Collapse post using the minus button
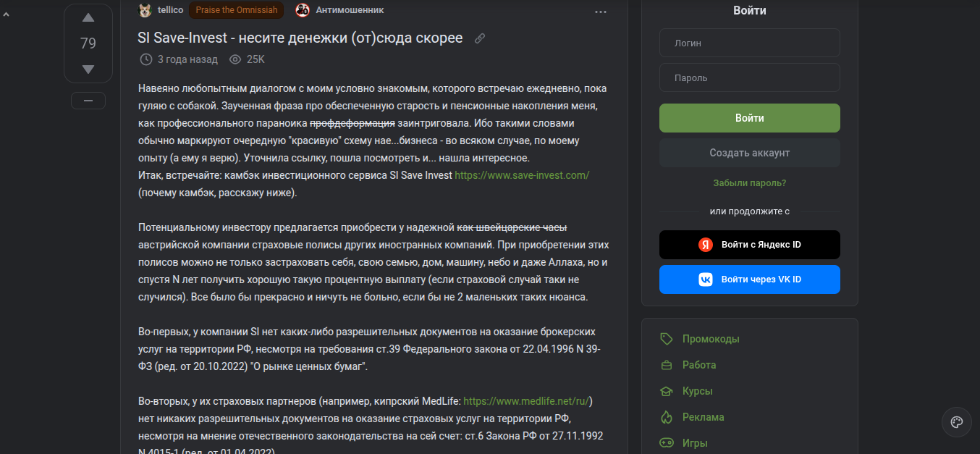Viewport: 980px width, 454px height. click(88, 101)
